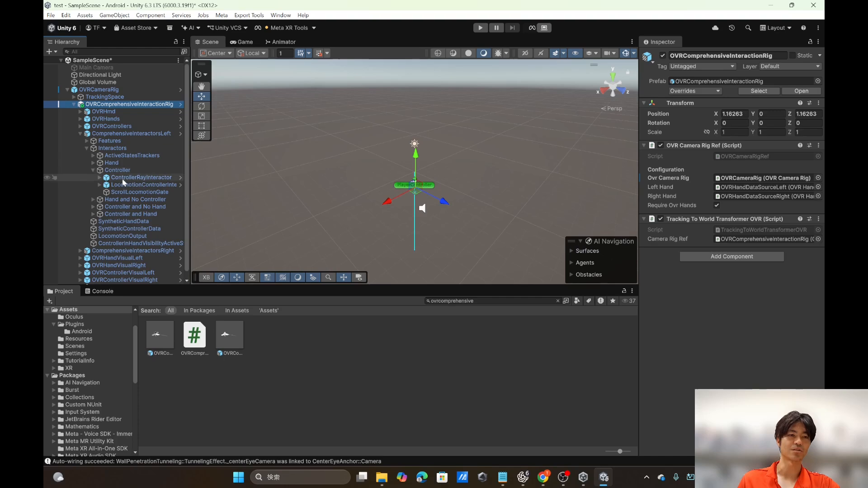Open Unity Cloud icon
The image size is (868, 488).
pyautogui.click(x=715, y=28)
